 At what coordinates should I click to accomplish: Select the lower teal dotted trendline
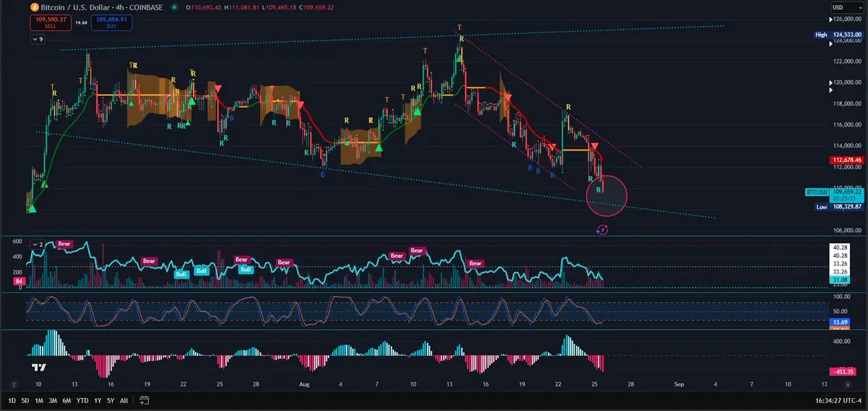[376, 174]
